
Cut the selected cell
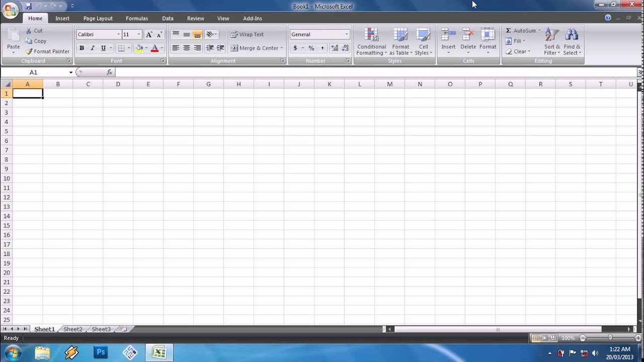pos(34,31)
